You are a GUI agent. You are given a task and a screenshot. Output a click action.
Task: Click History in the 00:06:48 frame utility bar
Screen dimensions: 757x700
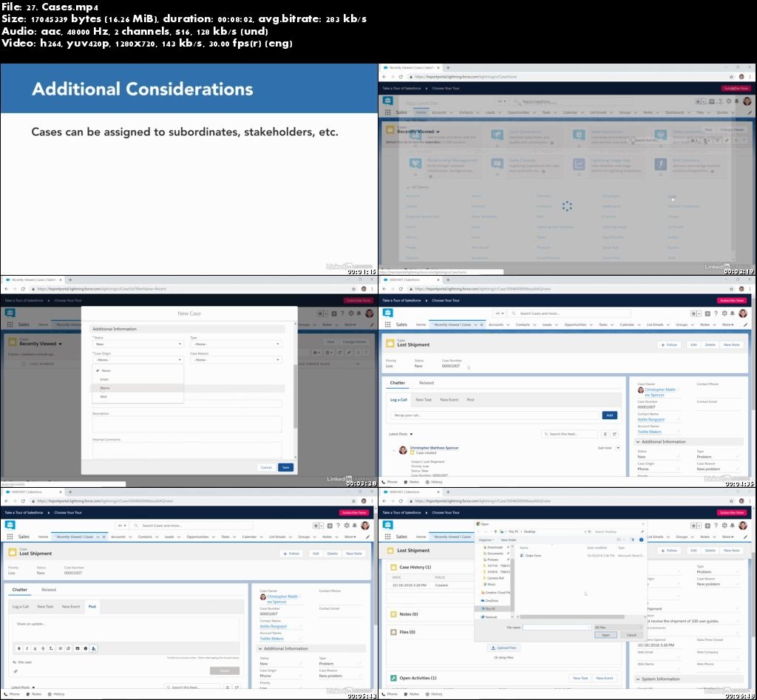pos(434,694)
